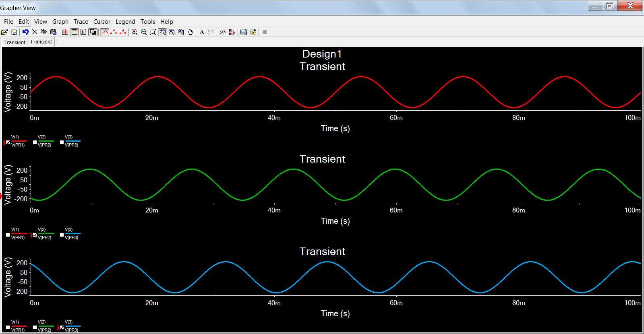Restore down the Grapher View window

[x=610, y=6]
